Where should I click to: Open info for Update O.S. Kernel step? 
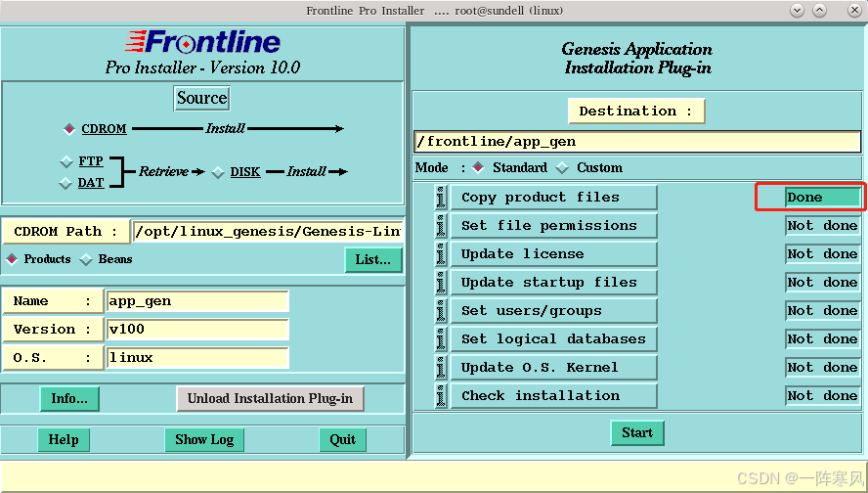(441, 367)
